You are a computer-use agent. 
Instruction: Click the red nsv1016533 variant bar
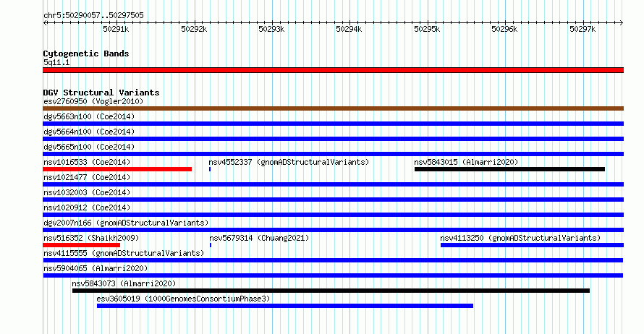117,169
